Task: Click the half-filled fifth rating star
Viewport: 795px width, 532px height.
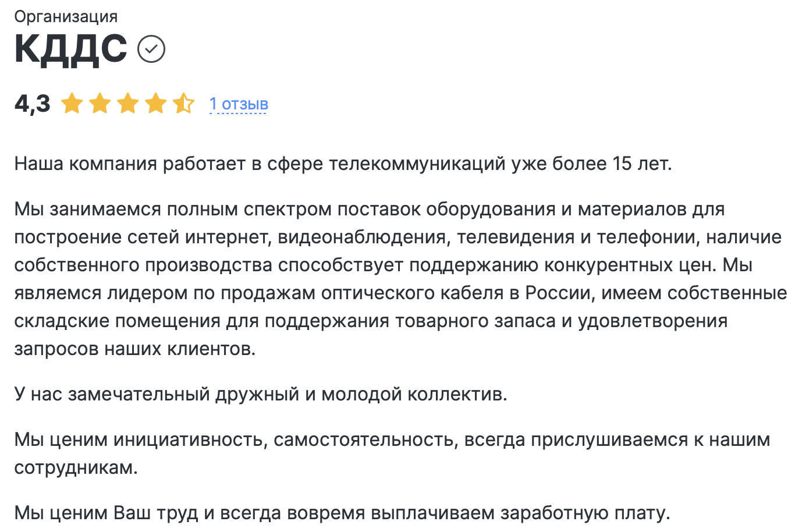Action: coord(183,104)
